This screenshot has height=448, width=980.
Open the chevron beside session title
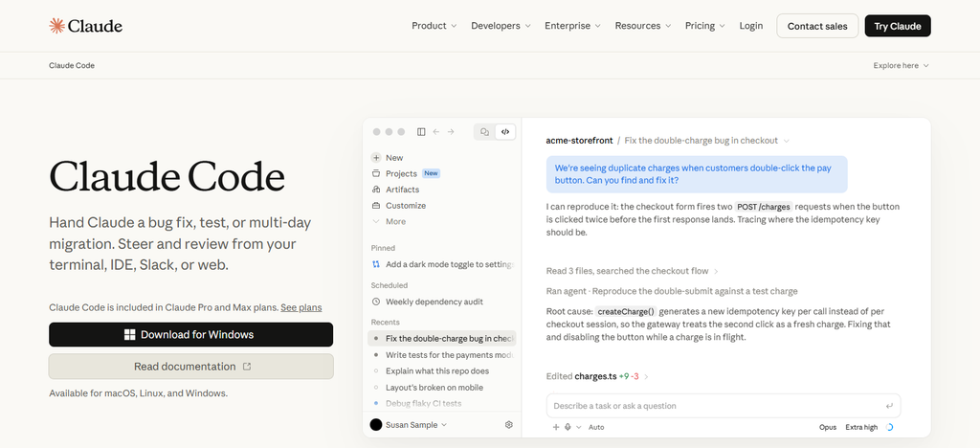[x=787, y=141]
